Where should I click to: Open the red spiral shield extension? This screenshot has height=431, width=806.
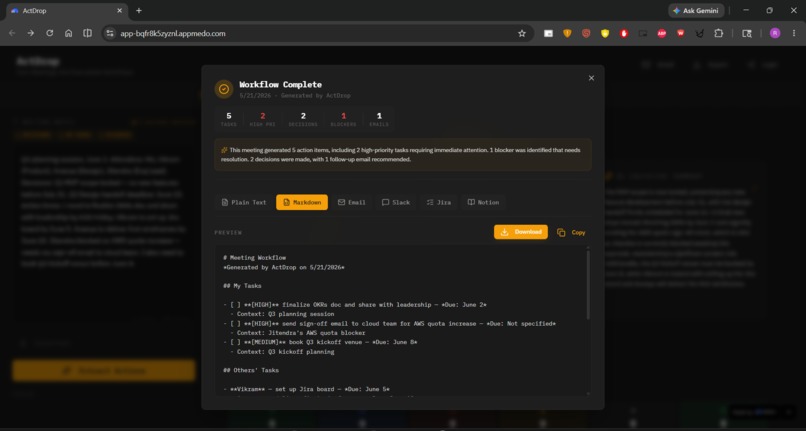[x=586, y=33]
